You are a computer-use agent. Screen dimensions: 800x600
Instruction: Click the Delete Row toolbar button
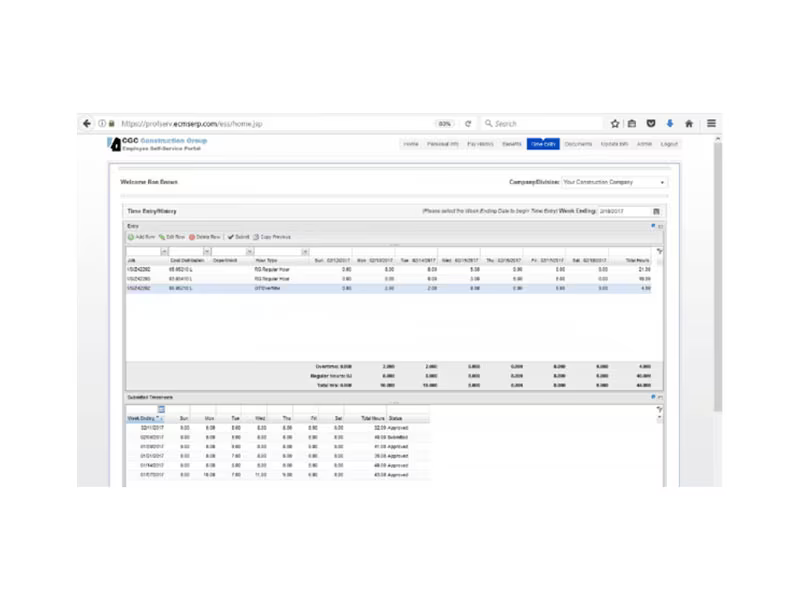coord(205,237)
